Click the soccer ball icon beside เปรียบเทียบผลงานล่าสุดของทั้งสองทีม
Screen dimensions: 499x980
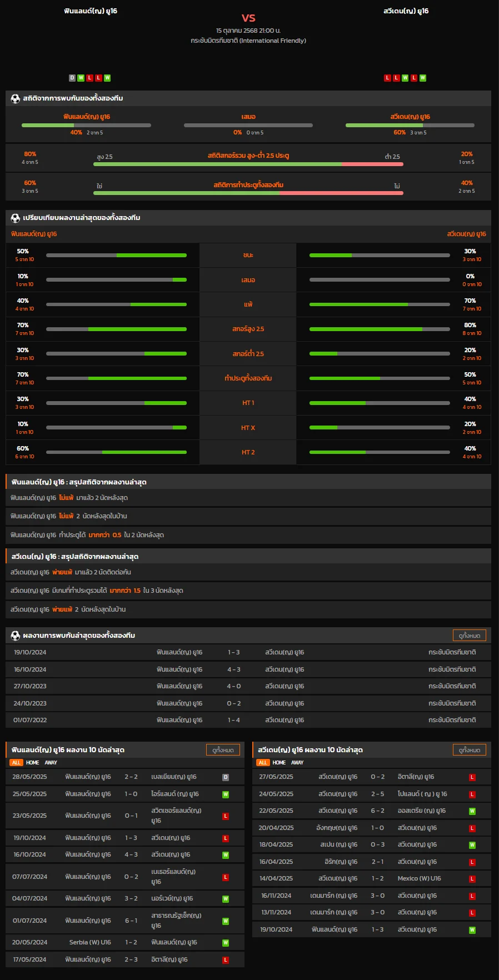tap(16, 218)
